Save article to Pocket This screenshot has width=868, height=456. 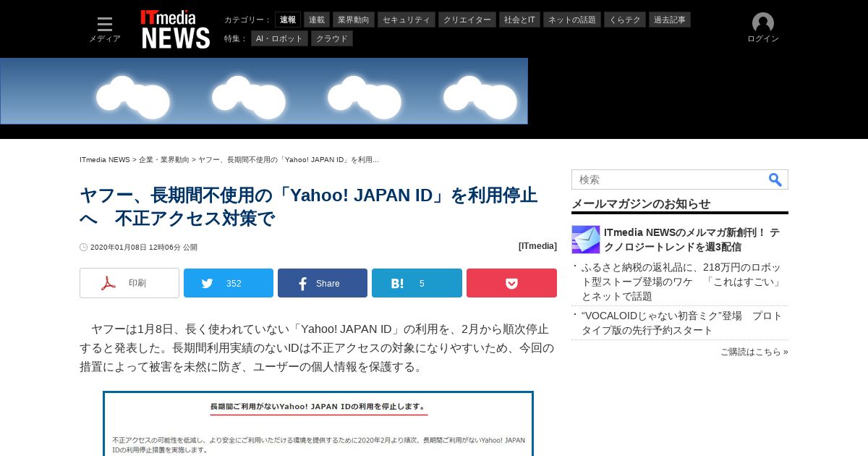point(511,283)
